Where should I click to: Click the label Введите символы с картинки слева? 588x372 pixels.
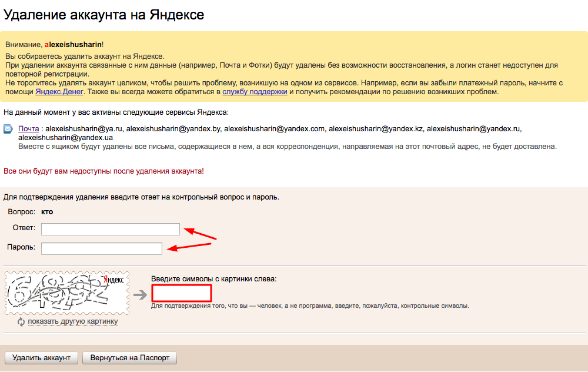(214, 279)
